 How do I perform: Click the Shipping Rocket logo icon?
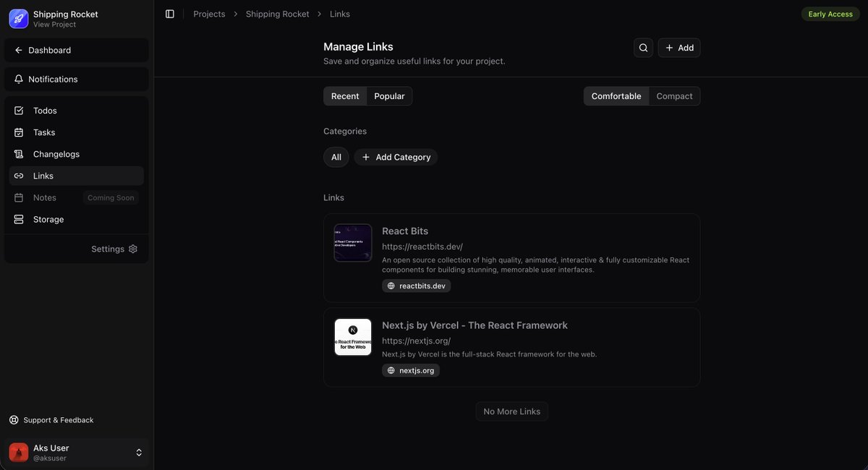pos(19,19)
